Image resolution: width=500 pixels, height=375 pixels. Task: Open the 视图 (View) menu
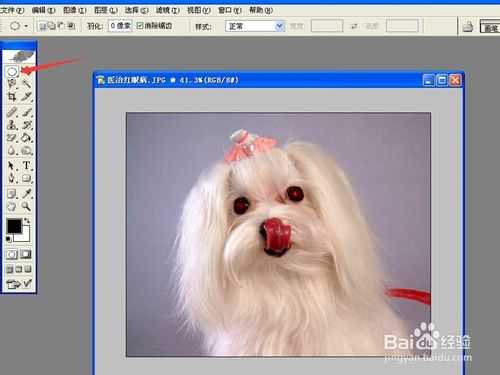[199, 10]
